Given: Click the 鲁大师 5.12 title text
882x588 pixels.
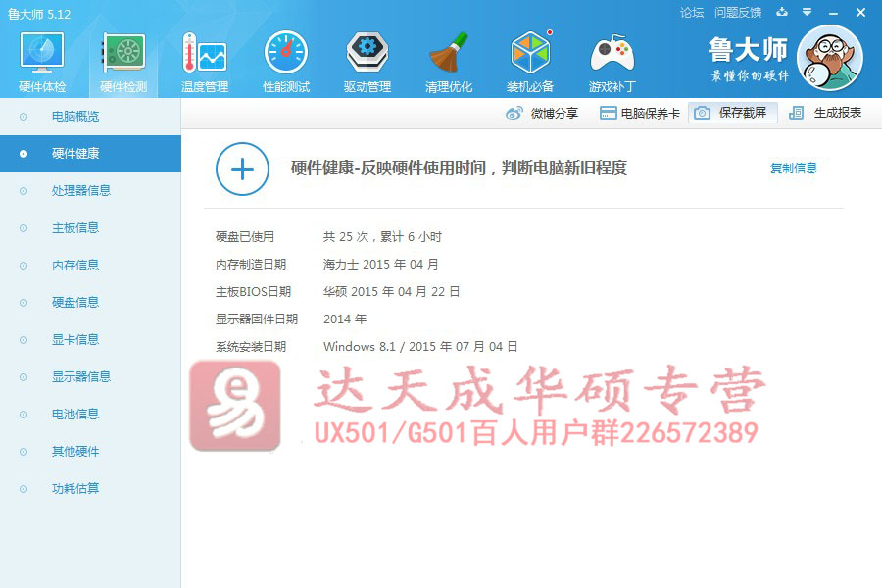Looking at the screenshot, I should pos(39,14).
